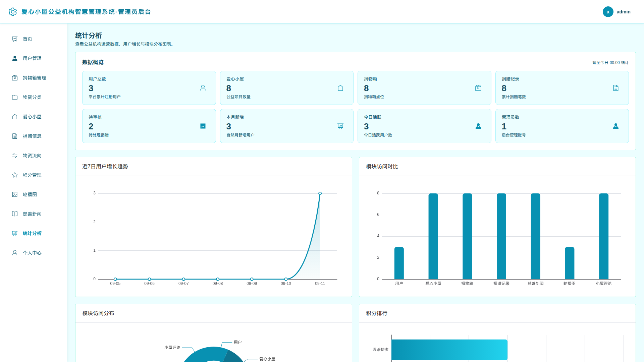The width and height of the screenshot is (644, 362).
Task: Click the 模块访问对比 chart title
Action: [x=382, y=167]
